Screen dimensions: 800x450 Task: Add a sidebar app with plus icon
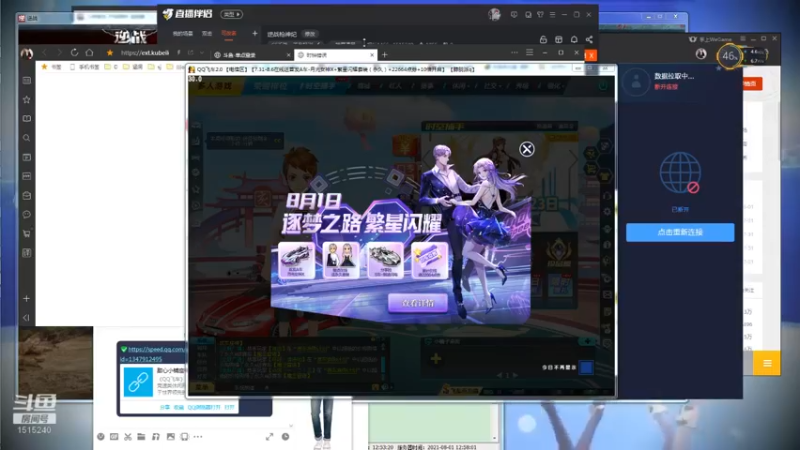(27, 298)
